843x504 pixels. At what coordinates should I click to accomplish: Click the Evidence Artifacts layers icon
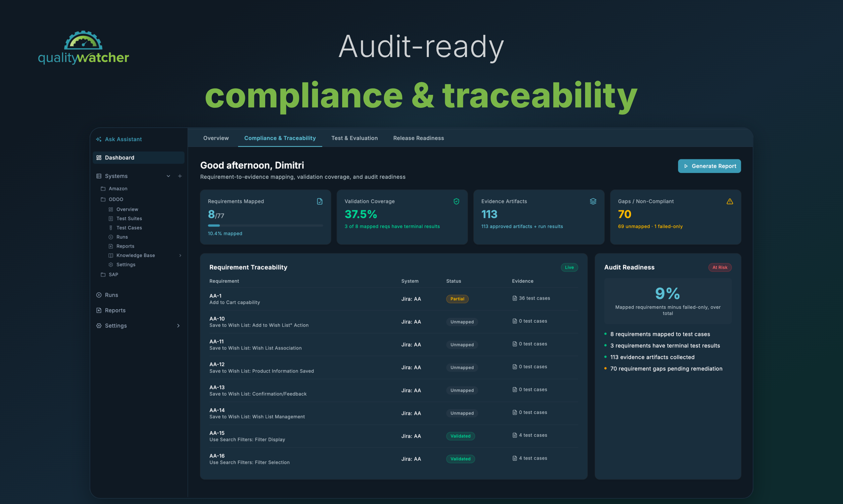(x=593, y=201)
